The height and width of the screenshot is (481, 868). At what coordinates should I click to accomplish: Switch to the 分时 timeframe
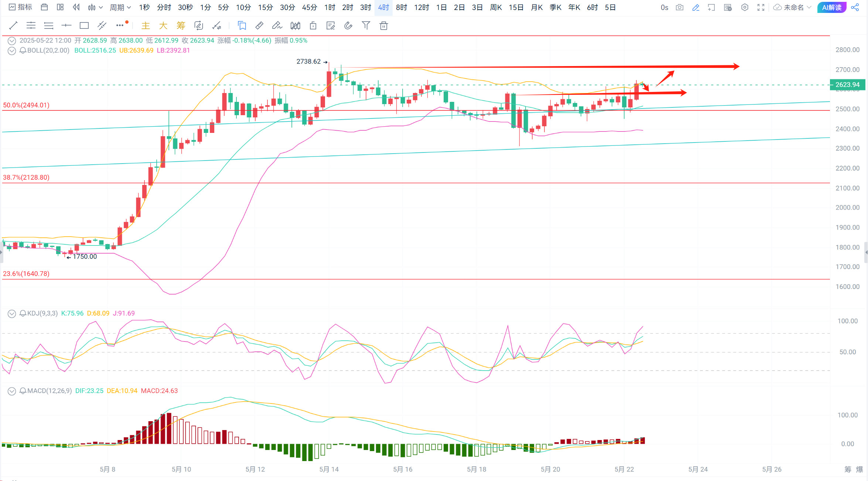[x=164, y=7]
